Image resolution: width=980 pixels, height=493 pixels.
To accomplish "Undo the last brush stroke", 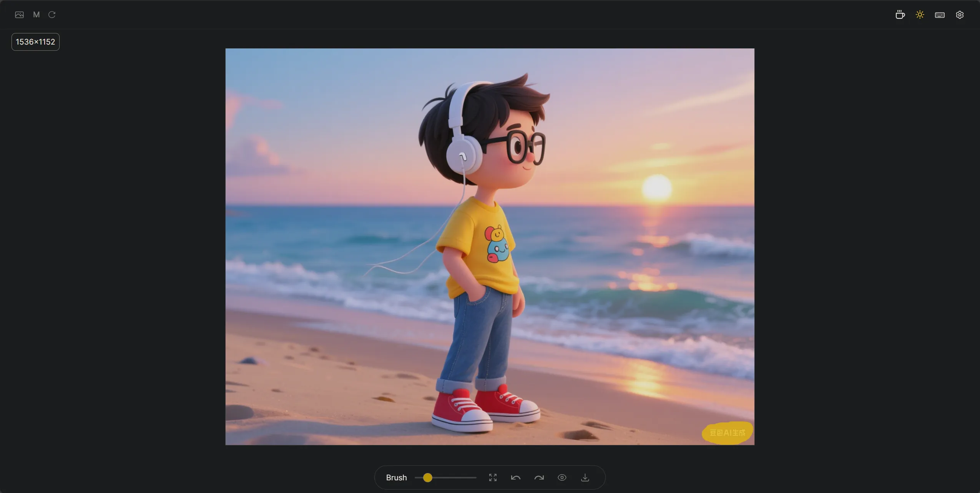I will [x=516, y=478].
